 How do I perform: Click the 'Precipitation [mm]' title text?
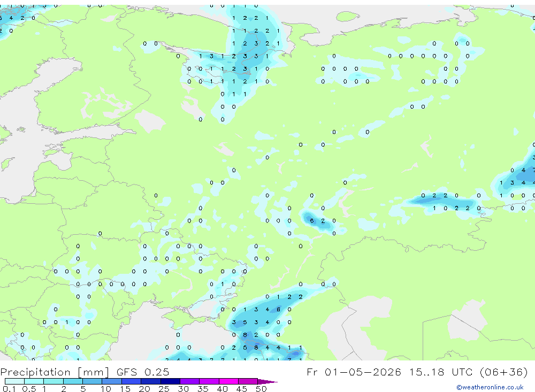(x=55, y=372)
